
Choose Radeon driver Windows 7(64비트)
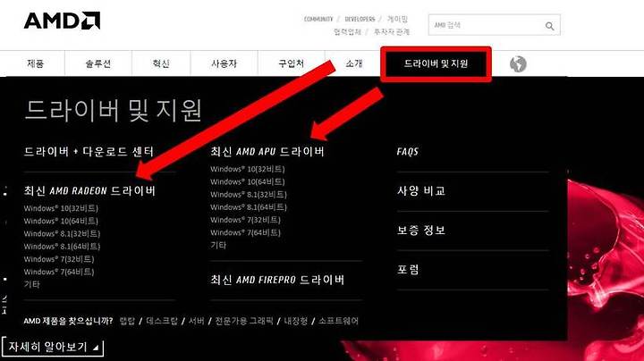(59, 272)
